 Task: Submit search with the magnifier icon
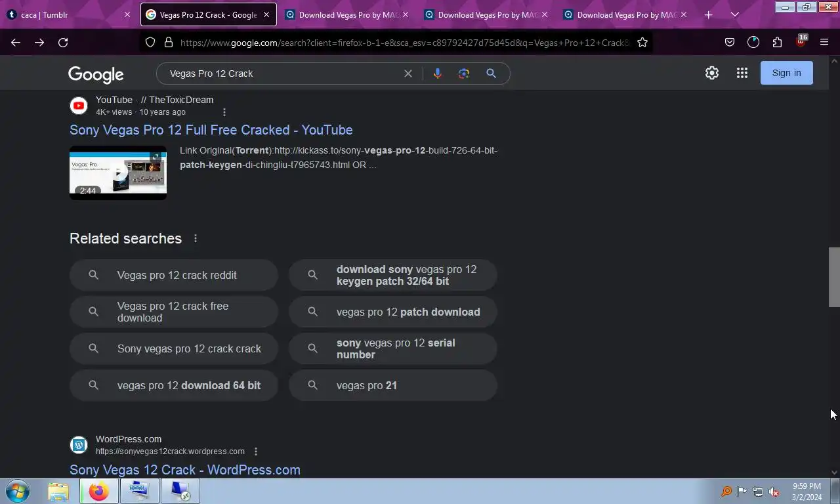coord(491,73)
